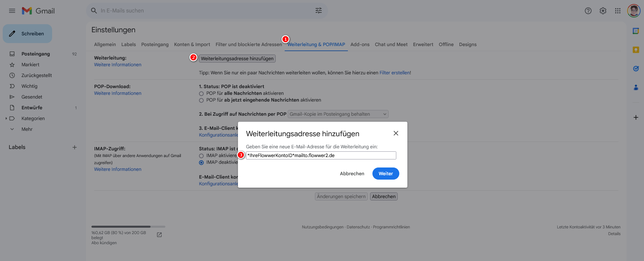Screen dimensions: 644x261
Task: Switch to Weiterleitung & POP/IMAP tab
Action: (x=316, y=44)
